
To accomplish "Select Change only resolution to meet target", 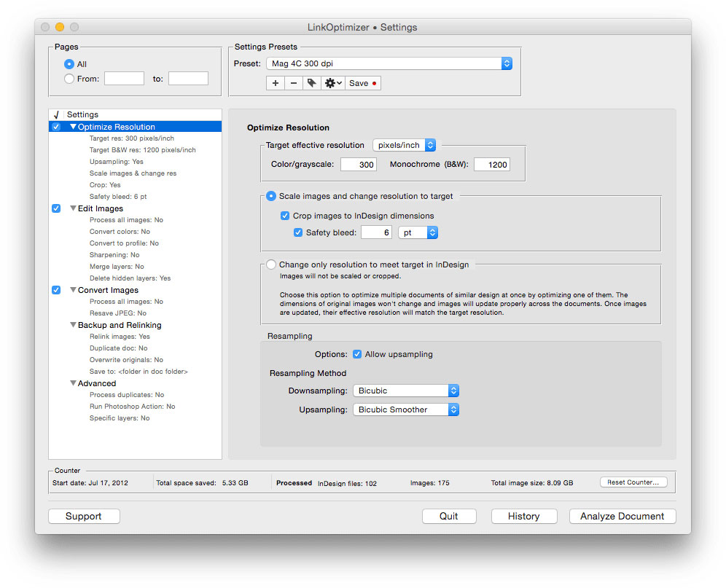I will point(271,264).
